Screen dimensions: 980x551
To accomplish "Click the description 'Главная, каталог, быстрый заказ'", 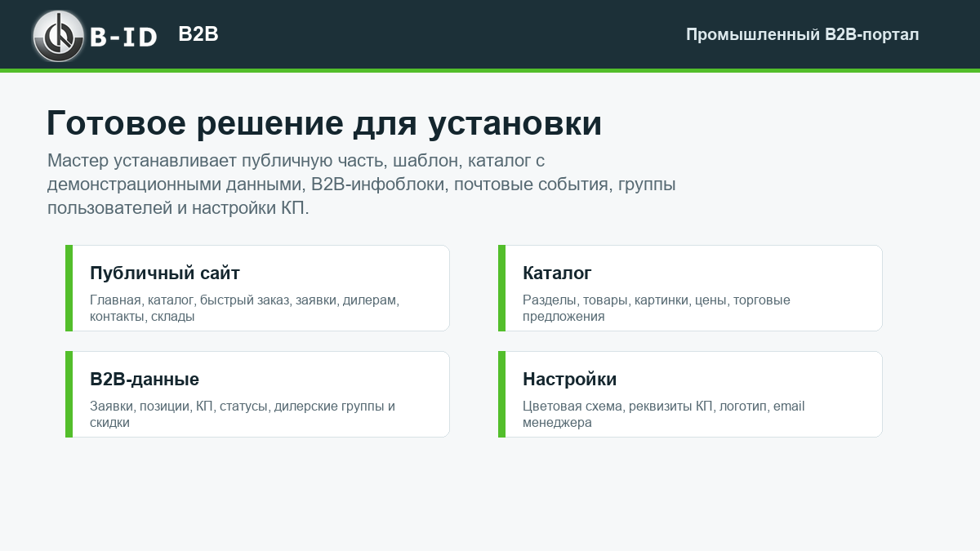I will pyautogui.click(x=244, y=308).
